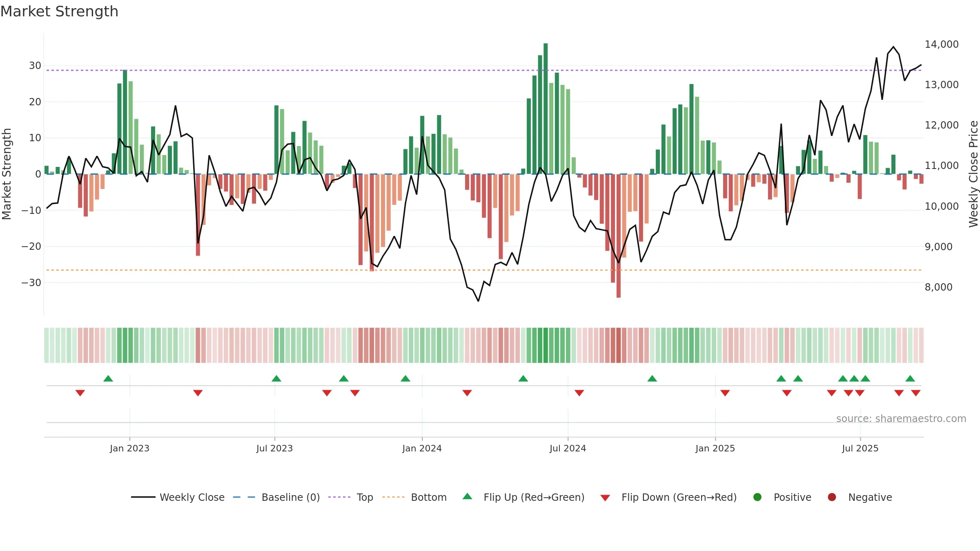Click the tallest green bar above 30

[546, 109]
